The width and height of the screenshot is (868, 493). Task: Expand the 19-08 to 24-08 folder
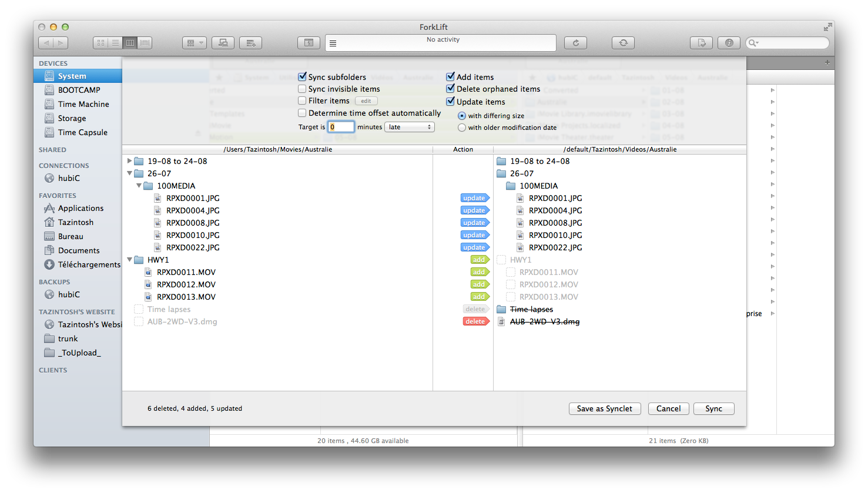(x=130, y=161)
